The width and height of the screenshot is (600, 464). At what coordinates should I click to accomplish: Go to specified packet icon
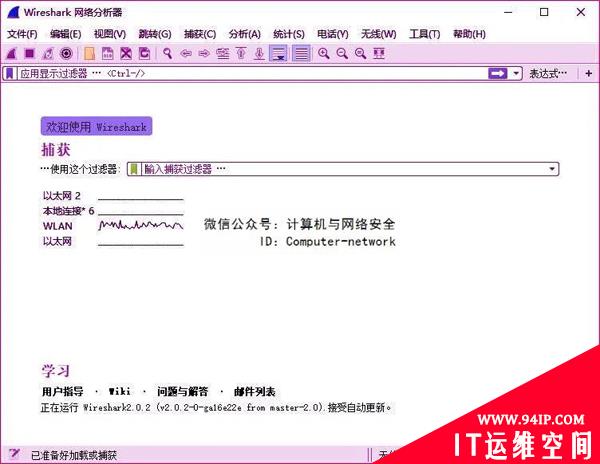(x=223, y=54)
